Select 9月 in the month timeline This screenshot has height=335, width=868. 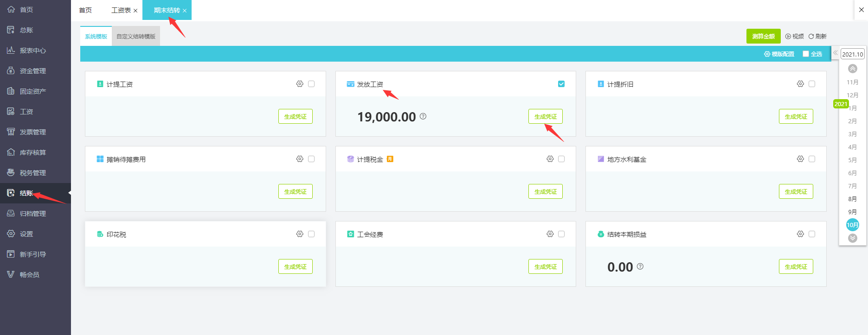tap(852, 212)
